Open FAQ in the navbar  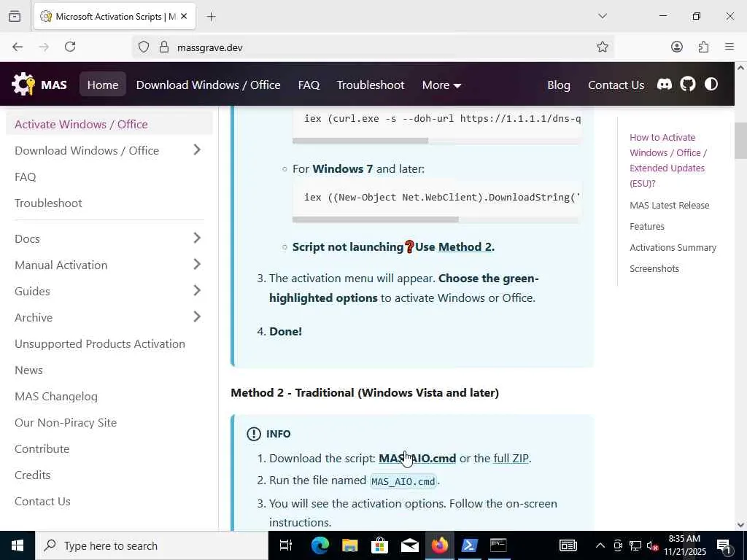click(x=309, y=85)
